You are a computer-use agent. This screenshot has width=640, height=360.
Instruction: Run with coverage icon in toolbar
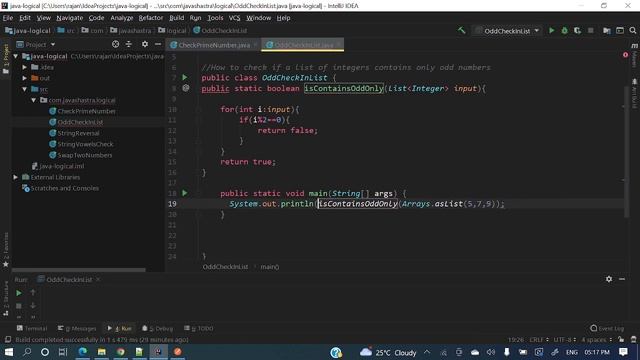click(577, 31)
